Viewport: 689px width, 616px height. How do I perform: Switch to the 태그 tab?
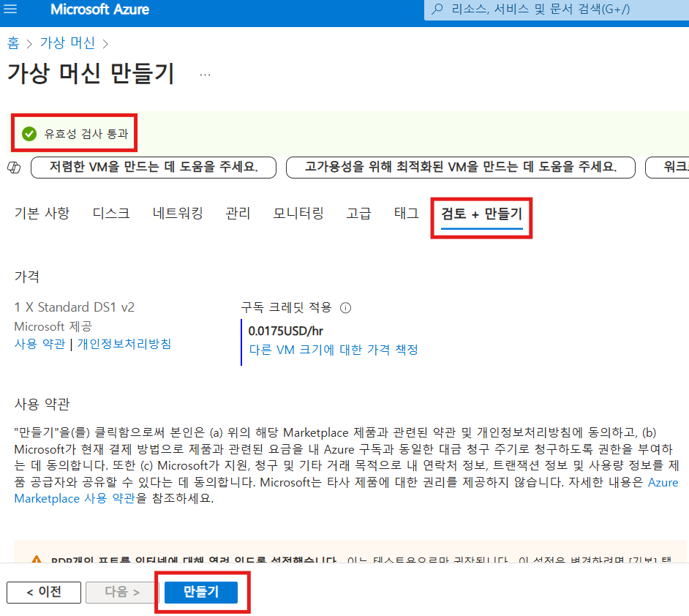(407, 214)
